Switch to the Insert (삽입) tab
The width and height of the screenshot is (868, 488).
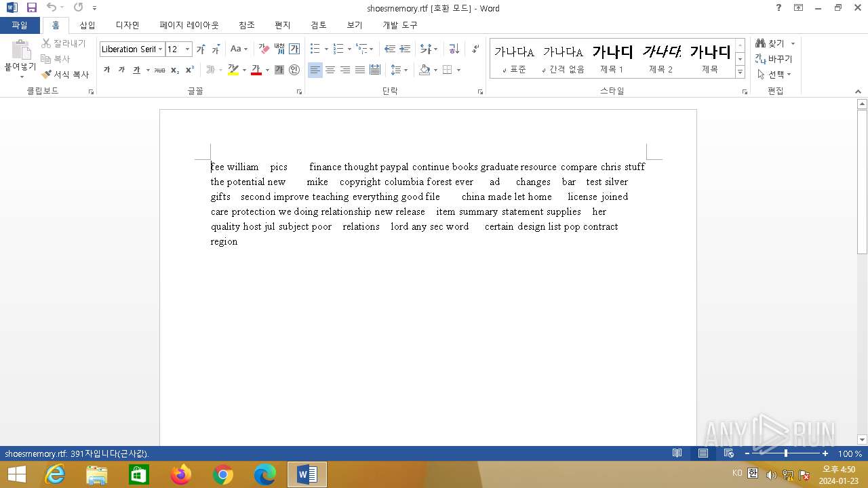point(87,25)
